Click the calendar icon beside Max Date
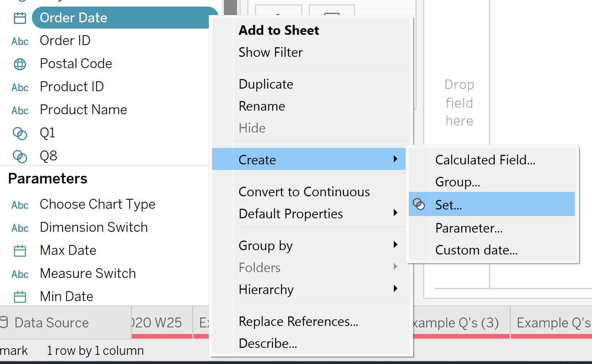The image size is (592, 364). pyautogui.click(x=20, y=251)
